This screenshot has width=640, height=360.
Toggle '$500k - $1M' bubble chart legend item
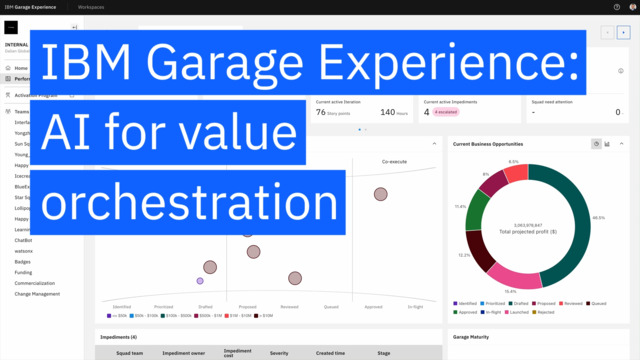pos(208,316)
